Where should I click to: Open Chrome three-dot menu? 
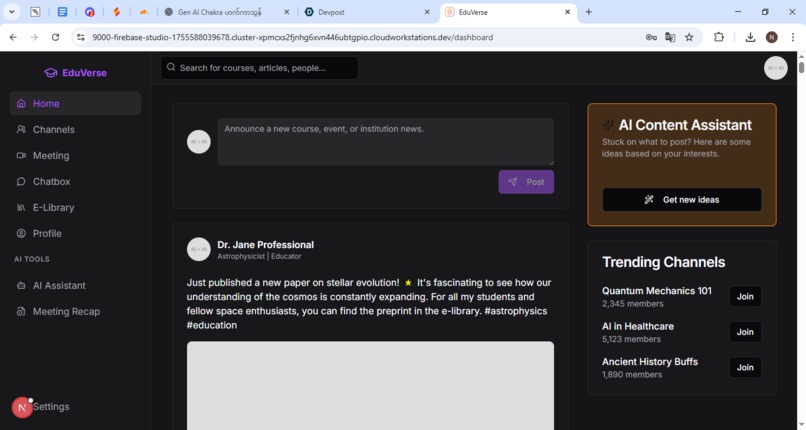click(x=793, y=37)
